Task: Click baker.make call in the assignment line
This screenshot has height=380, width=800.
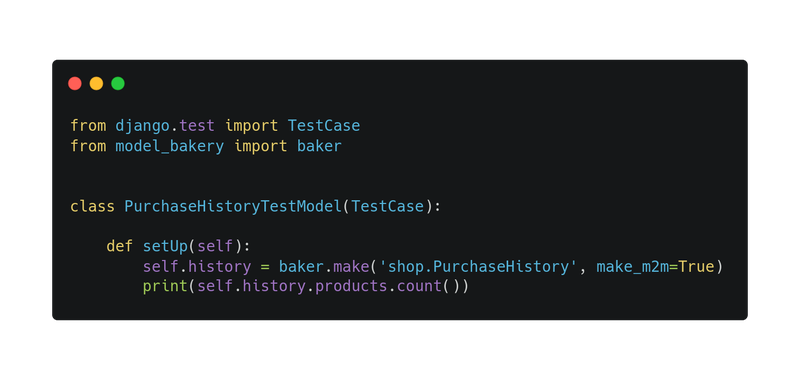Action: (x=324, y=267)
